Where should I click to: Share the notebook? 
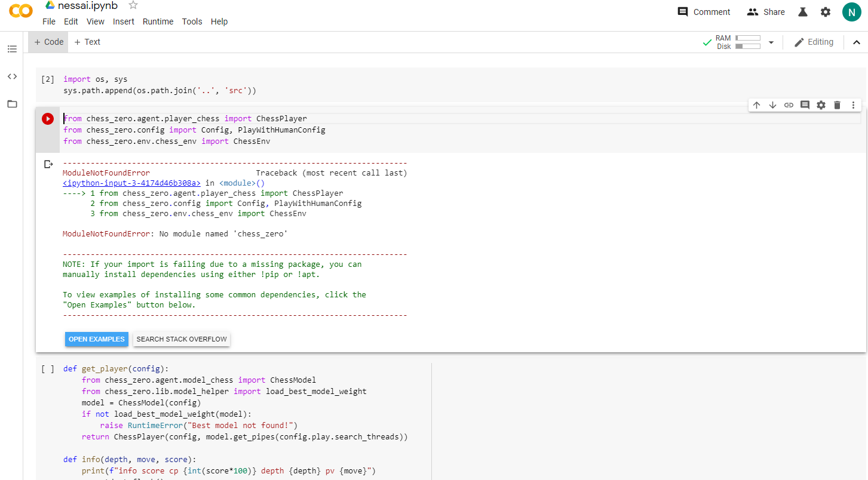point(766,12)
